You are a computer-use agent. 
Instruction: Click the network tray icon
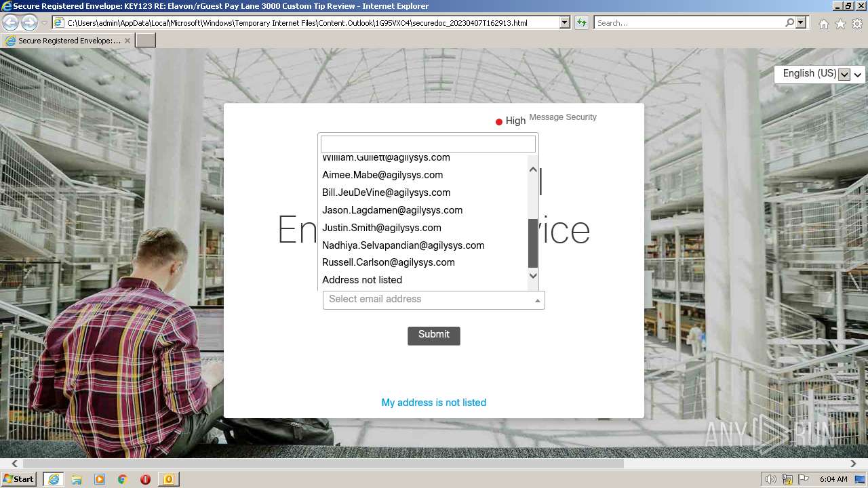click(787, 479)
